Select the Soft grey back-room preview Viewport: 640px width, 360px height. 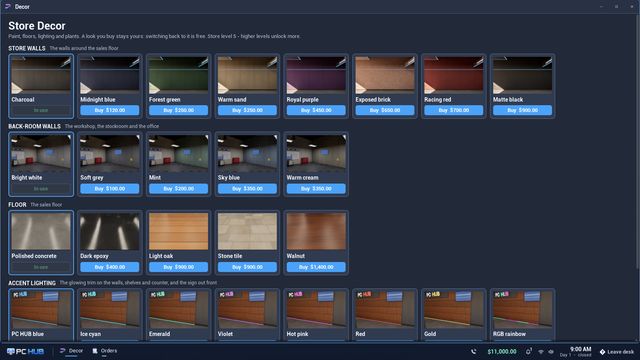point(109,153)
